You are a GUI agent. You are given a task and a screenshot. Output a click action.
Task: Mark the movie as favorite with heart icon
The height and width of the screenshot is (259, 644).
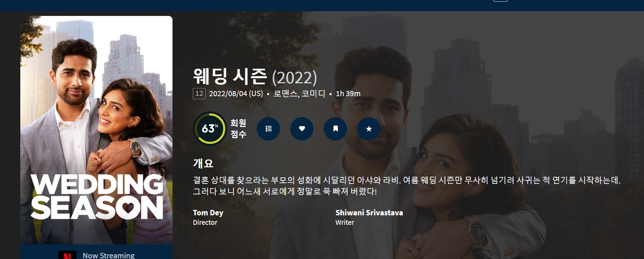tap(302, 129)
